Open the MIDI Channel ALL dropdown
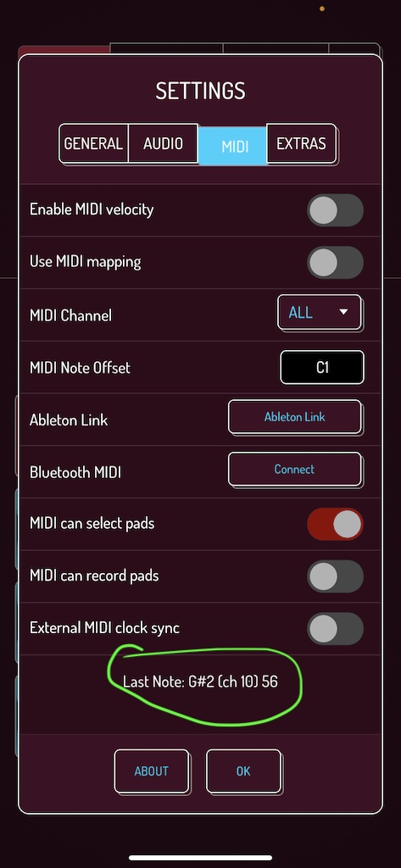 [x=320, y=313]
